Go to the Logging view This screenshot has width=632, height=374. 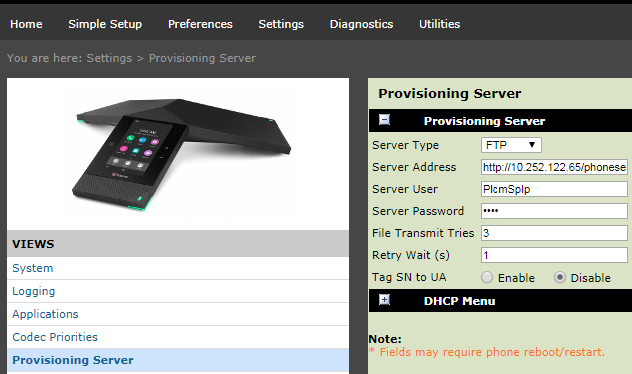pos(33,291)
